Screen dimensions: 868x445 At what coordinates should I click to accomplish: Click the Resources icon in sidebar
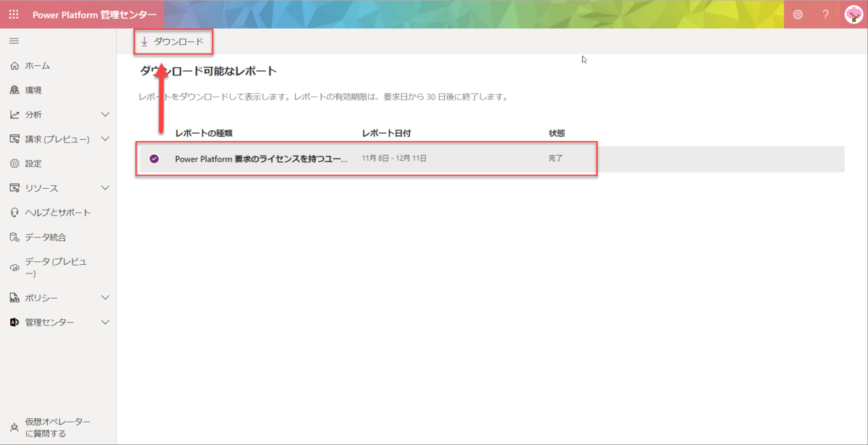coord(14,188)
